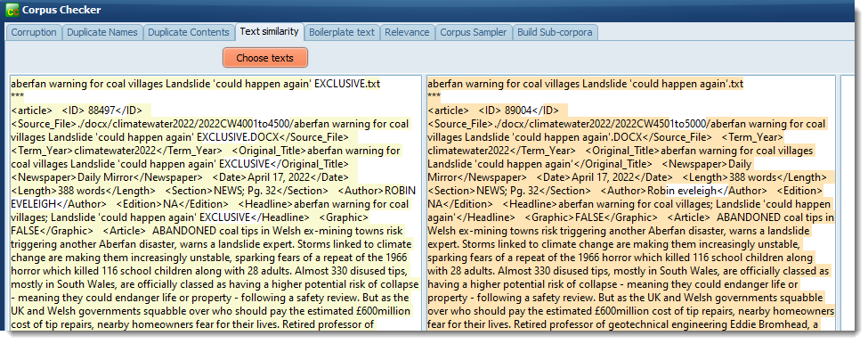Click the Corpus Checker window title

[x=61, y=10]
